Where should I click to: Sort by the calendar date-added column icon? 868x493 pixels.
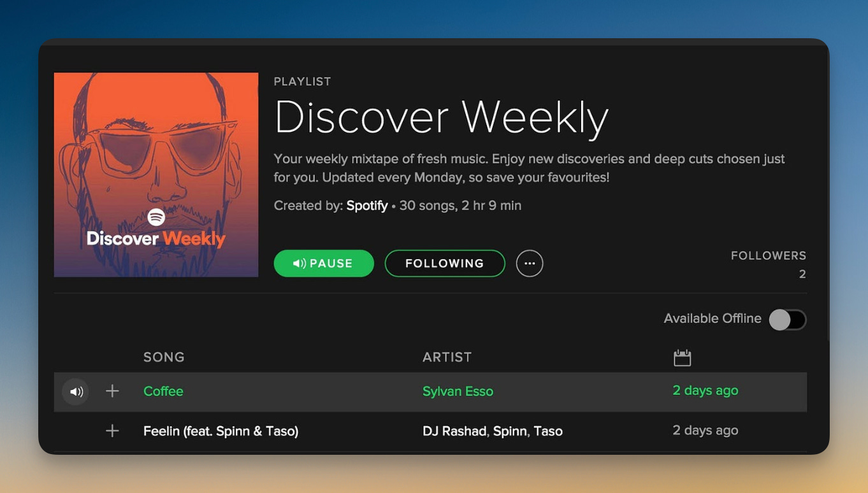pos(682,357)
